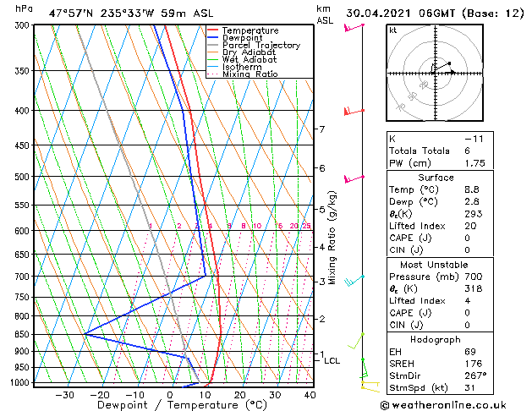Click the 'Most Unstable' section header
The height and width of the screenshot is (411, 532).
click(434, 265)
